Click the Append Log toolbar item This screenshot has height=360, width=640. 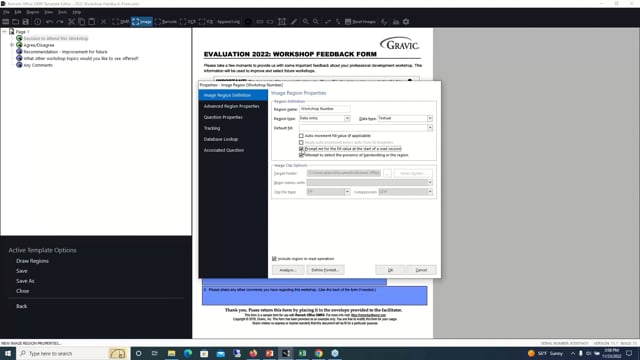[228, 22]
